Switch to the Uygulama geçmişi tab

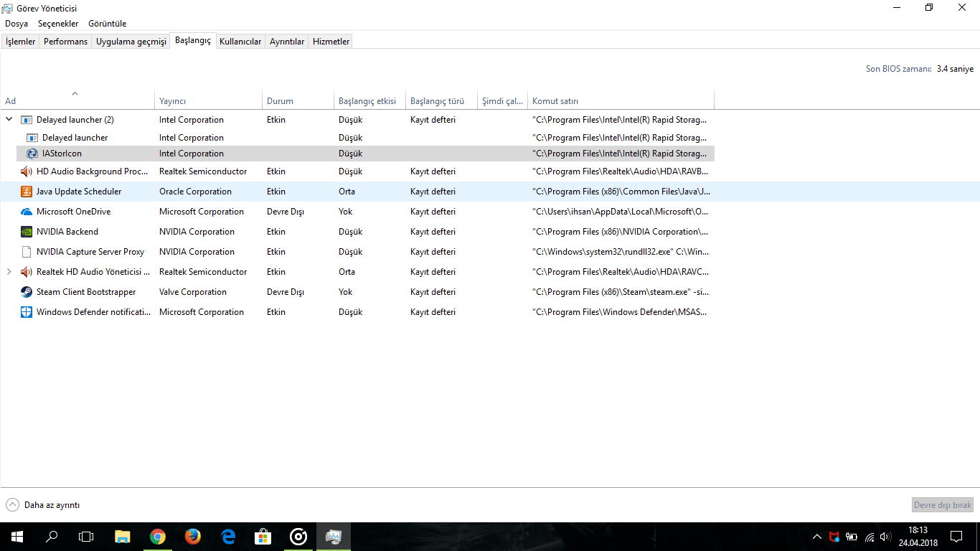click(131, 42)
